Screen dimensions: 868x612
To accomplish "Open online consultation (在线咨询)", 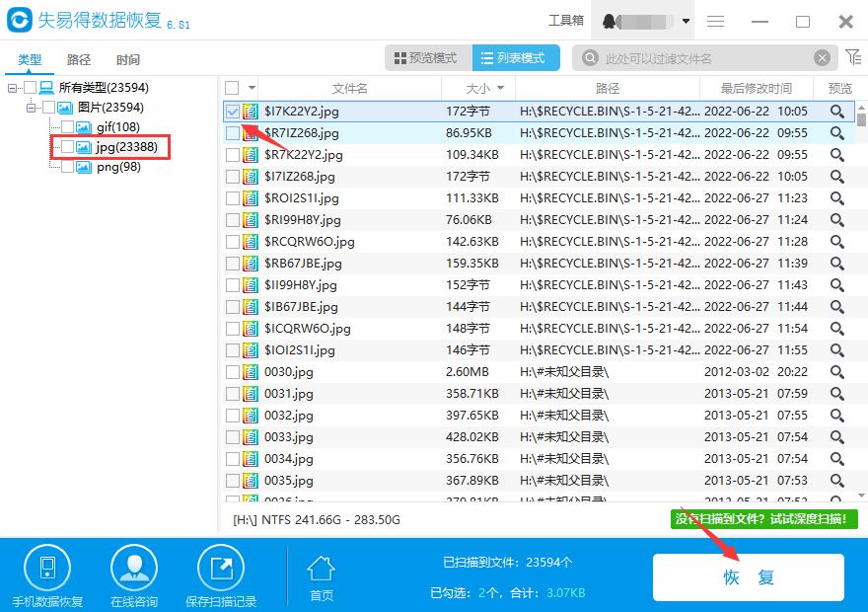I will point(134,576).
